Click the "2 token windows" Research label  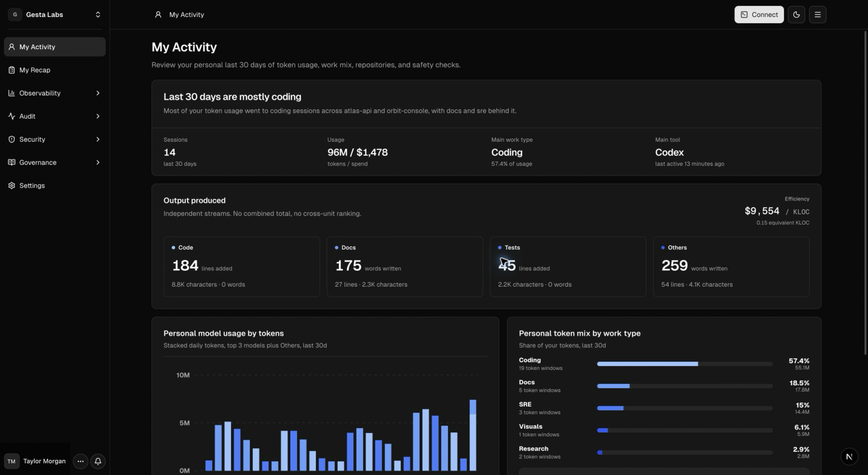pyautogui.click(x=540, y=457)
